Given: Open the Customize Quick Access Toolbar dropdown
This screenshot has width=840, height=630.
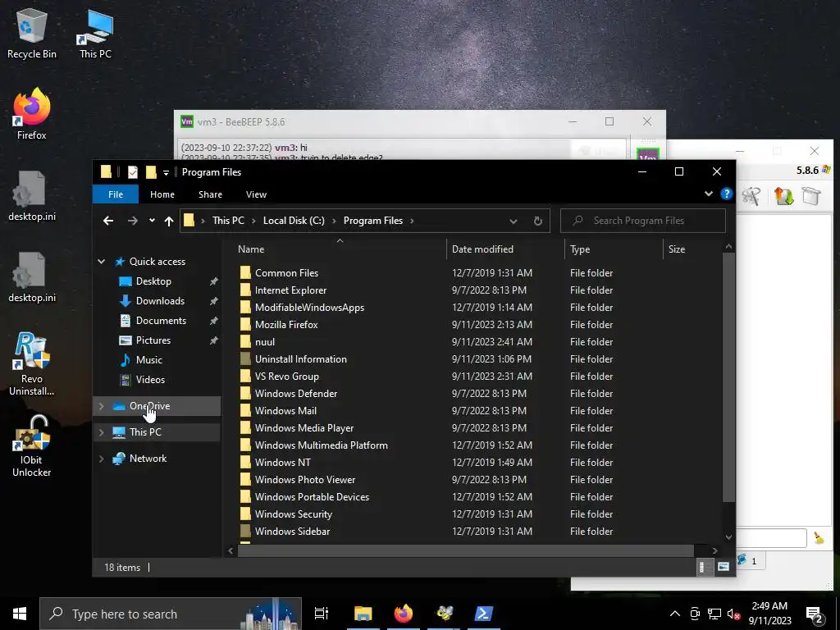Looking at the screenshot, I should pos(166,172).
